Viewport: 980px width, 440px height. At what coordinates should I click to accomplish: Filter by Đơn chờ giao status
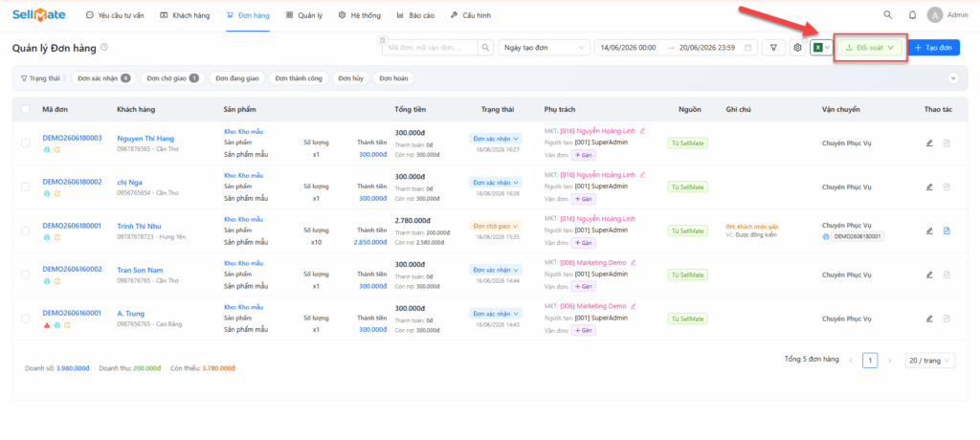(x=173, y=78)
